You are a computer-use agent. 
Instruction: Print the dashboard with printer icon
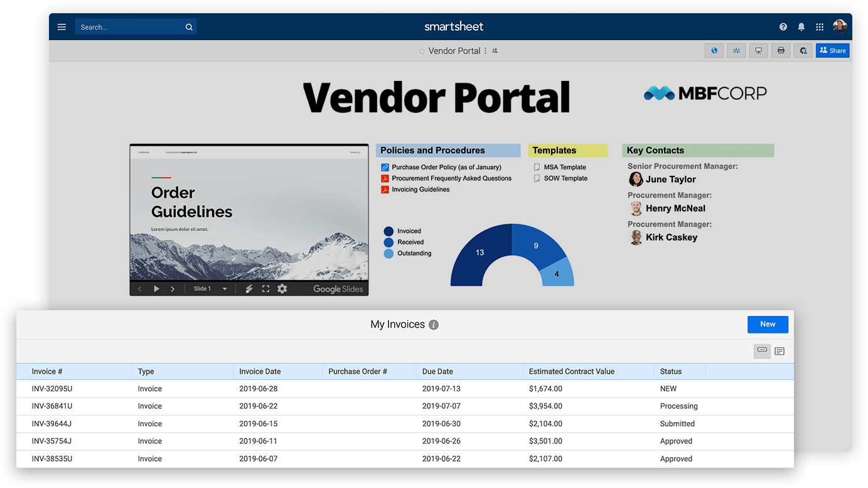click(x=781, y=51)
